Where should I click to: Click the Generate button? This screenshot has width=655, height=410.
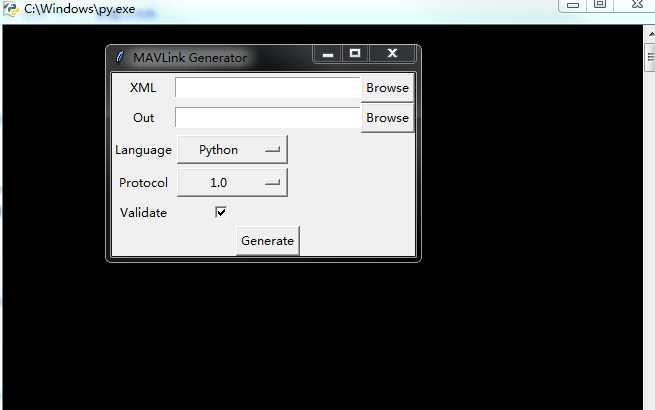[267, 241]
